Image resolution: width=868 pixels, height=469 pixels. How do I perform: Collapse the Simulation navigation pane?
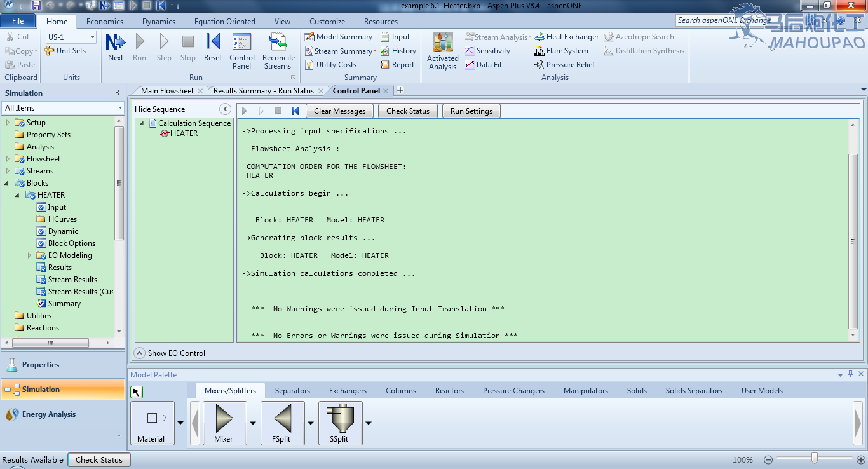point(118,93)
